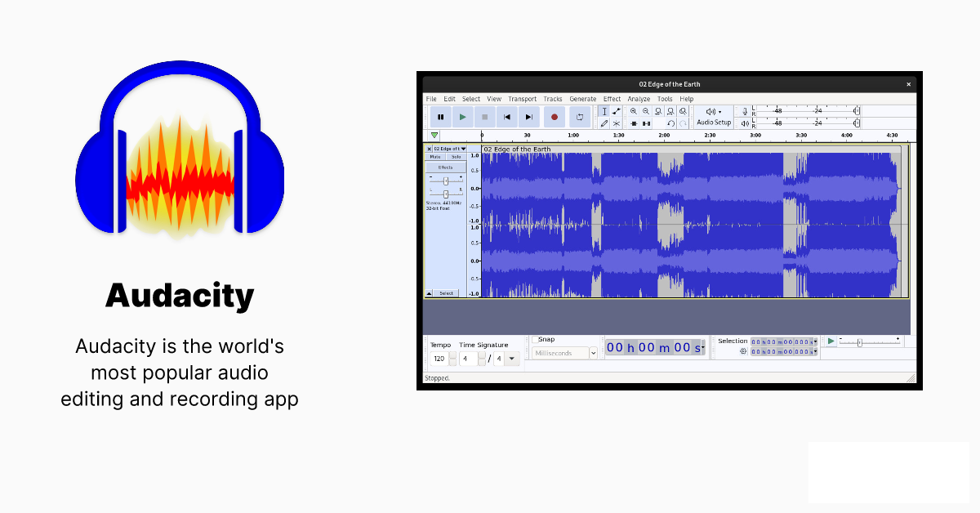Adjust the track gain slider
The image size is (980, 513).
pos(446,180)
